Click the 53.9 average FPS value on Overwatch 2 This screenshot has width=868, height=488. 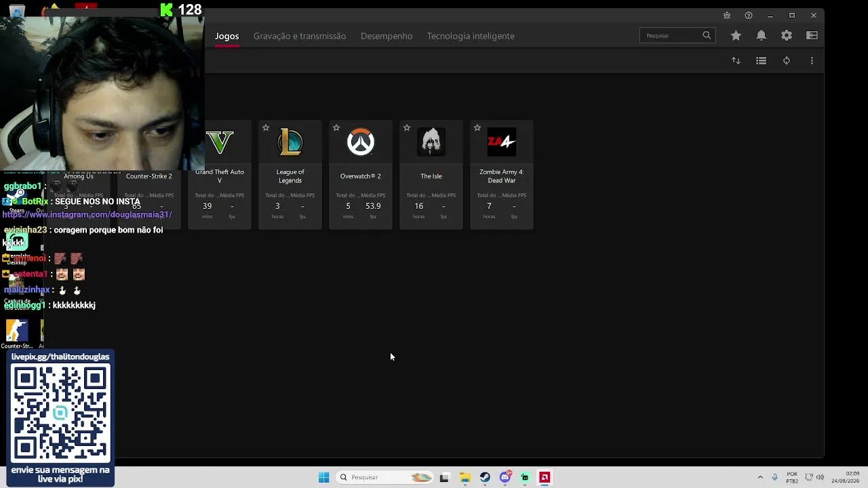coord(373,206)
